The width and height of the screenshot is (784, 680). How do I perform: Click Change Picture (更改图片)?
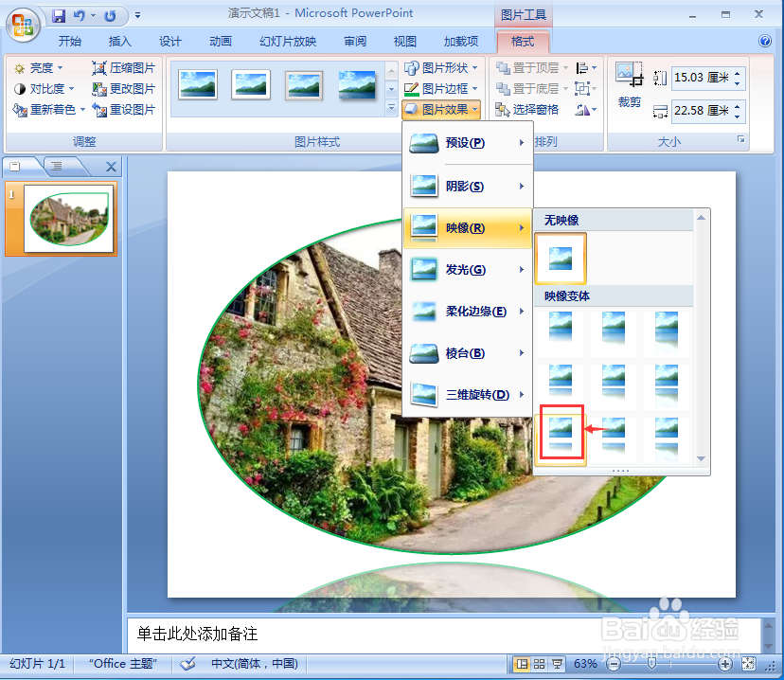[x=123, y=88]
